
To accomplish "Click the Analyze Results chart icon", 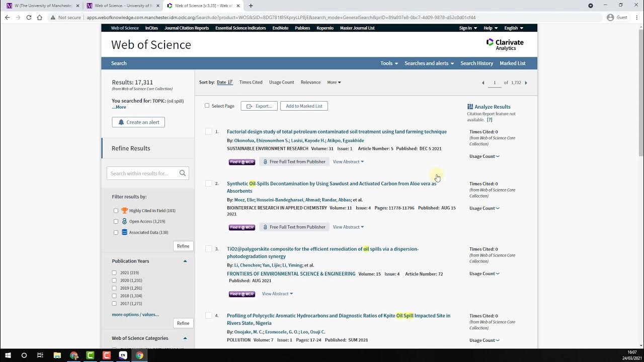I will click(470, 107).
